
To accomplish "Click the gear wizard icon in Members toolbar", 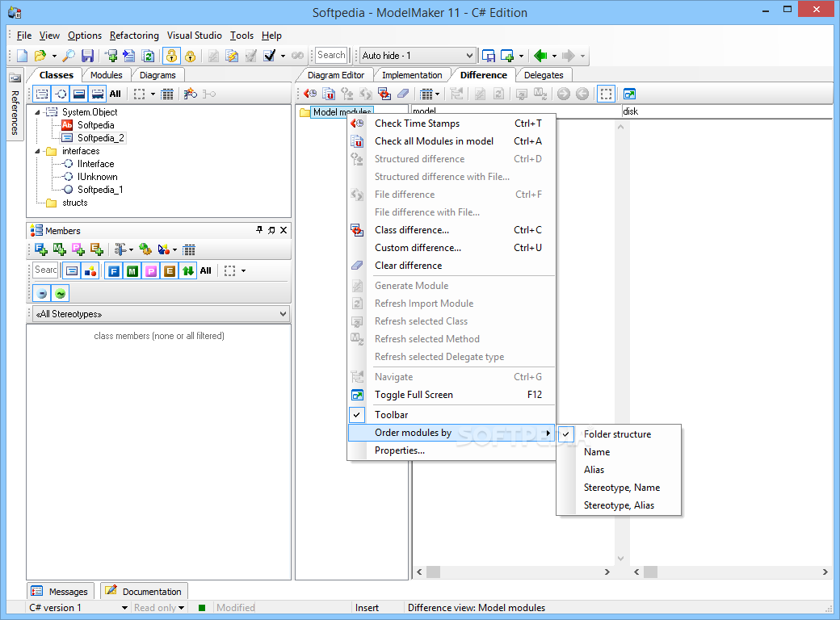I will click(145, 249).
